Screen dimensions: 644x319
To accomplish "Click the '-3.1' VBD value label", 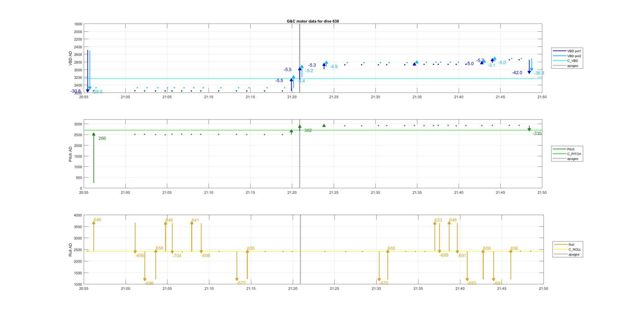I will (491, 65).
